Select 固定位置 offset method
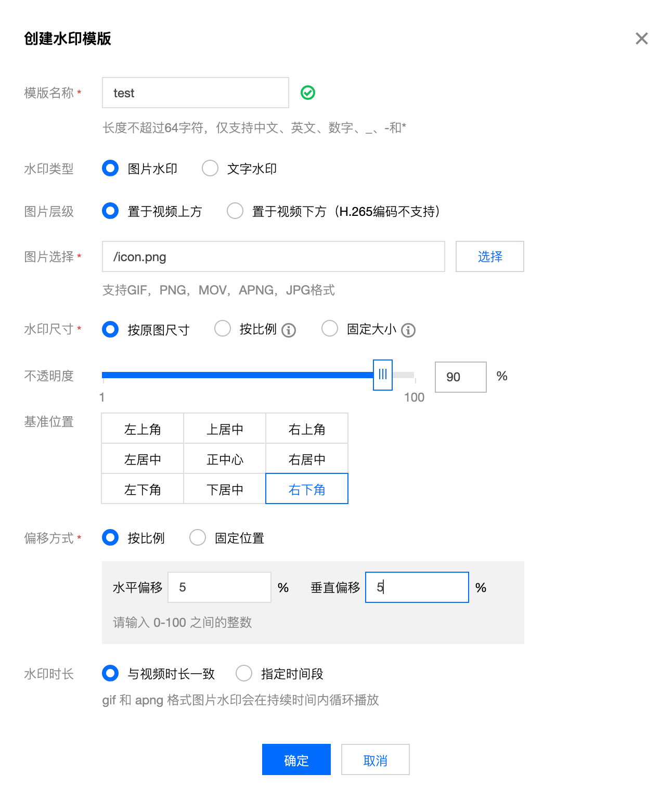This screenshot has height=799, width=672. click(x=198, y=538)
